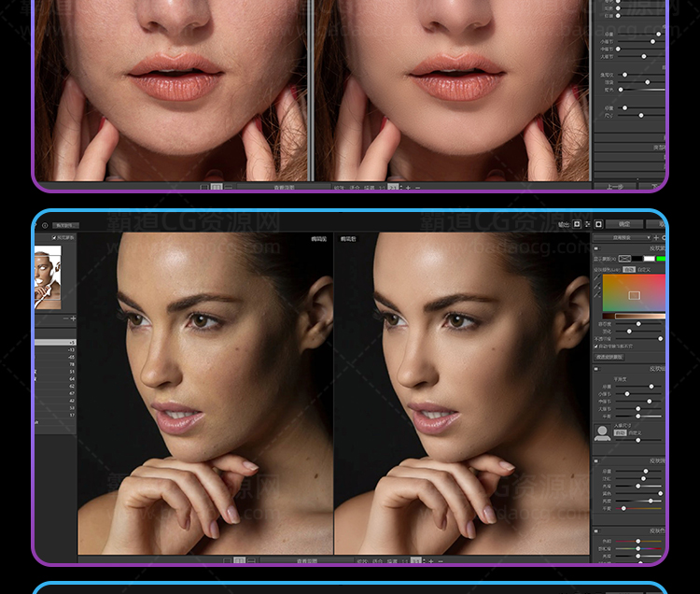Viewport: 700px width, 594px height.
Task: Click the header button beside the info icon
Action: pyautogui.click(x=65, y=225)
